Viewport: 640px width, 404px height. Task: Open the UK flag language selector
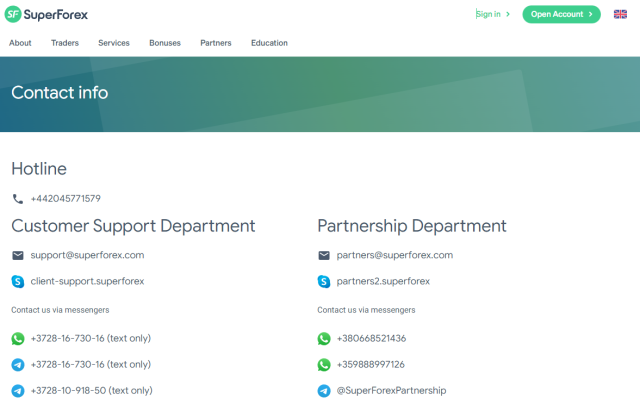[620, 14]
